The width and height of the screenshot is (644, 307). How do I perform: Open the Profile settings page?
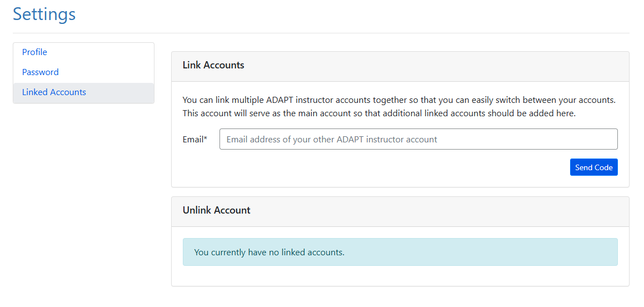[34, 52]
